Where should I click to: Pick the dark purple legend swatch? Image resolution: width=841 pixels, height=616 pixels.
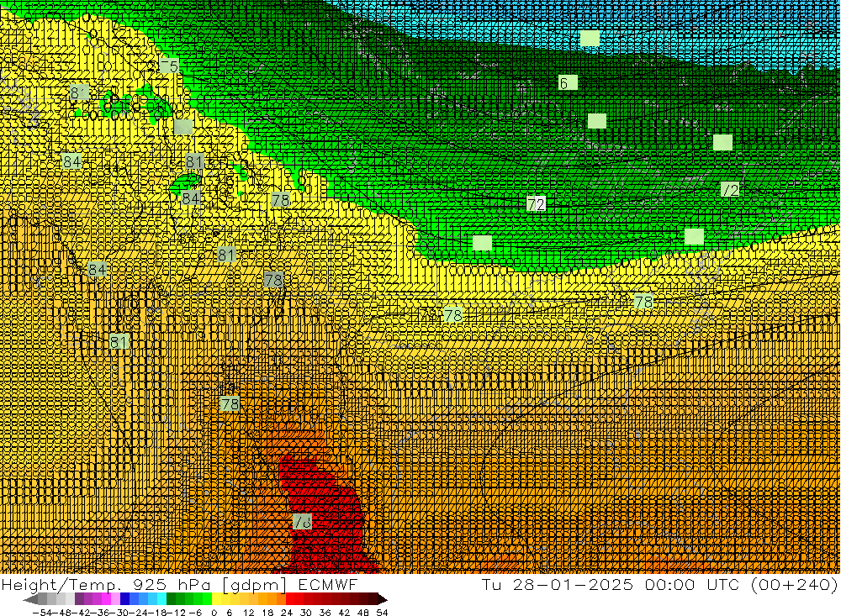(79, 598)
